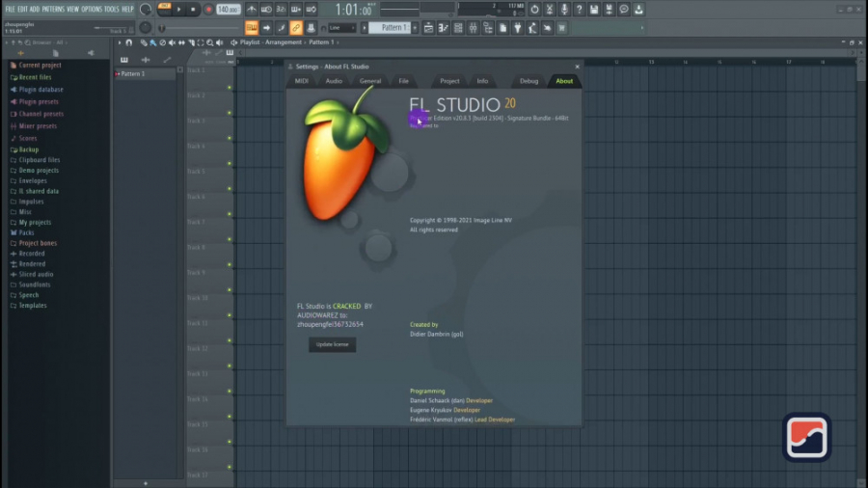This screenshot has height=488, width=868.
Task: Open the pattern options arrow left of Pattern 1
Action: 365,28
